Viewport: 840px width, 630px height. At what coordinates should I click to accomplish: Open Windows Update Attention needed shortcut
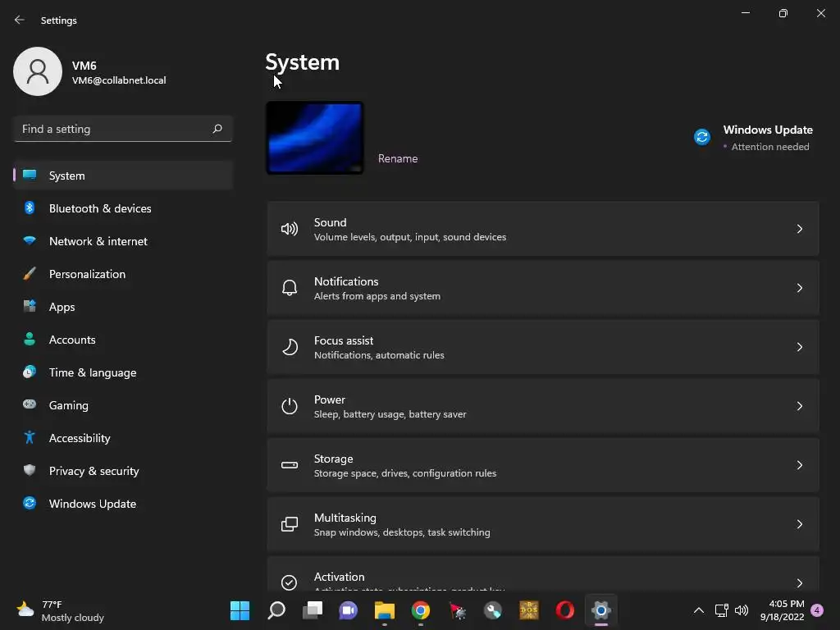click(753, 138)
